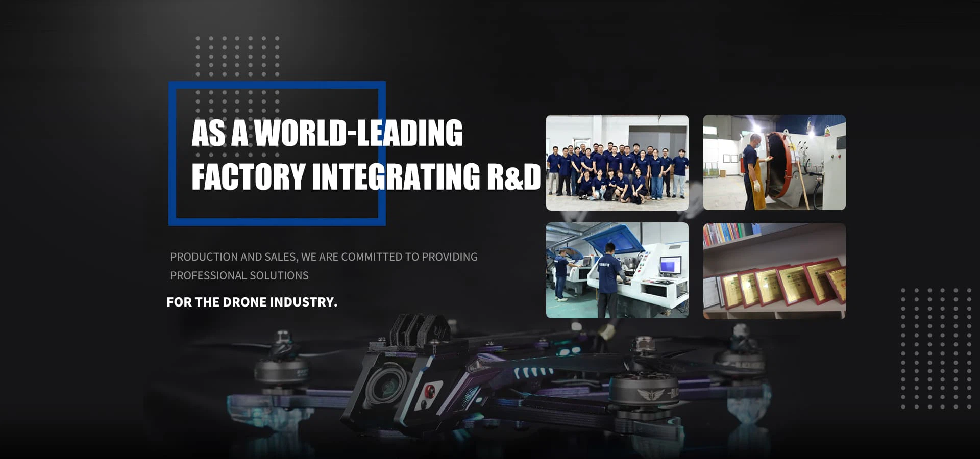
Task: Click the blue rectangle frame's bottom border
Action: pos(277,222)
